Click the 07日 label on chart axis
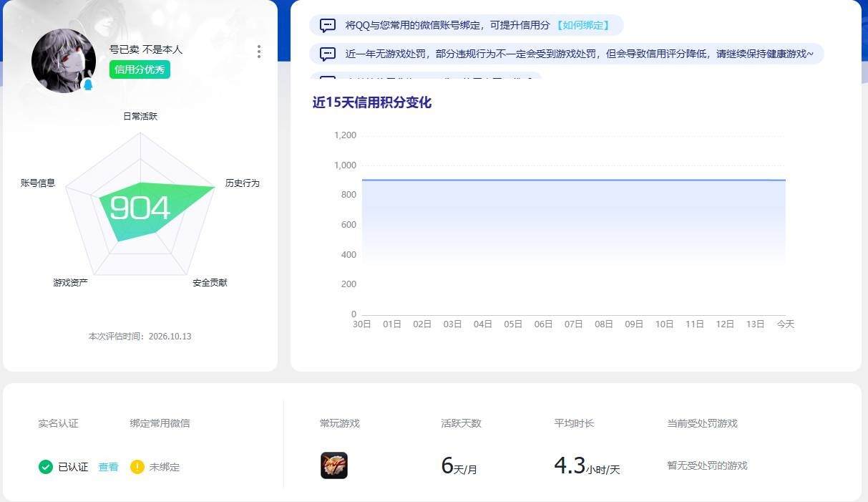Viewport: 868px width, 502px height. coord(574,324)
